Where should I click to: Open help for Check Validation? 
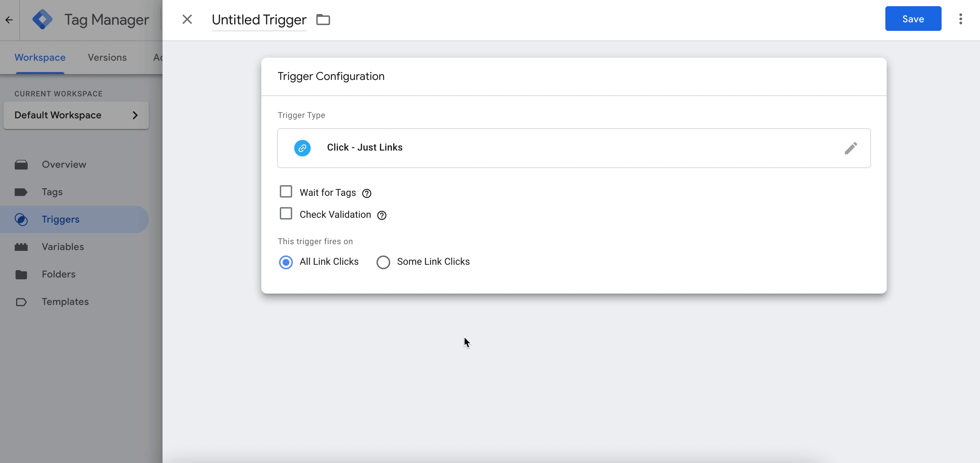click(x=381, y=215)
